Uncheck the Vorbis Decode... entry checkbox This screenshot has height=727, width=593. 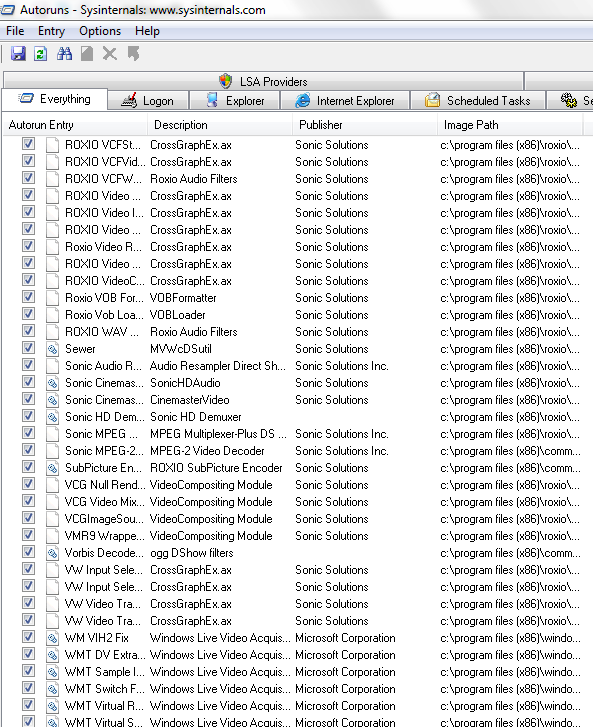coord(28,552)
